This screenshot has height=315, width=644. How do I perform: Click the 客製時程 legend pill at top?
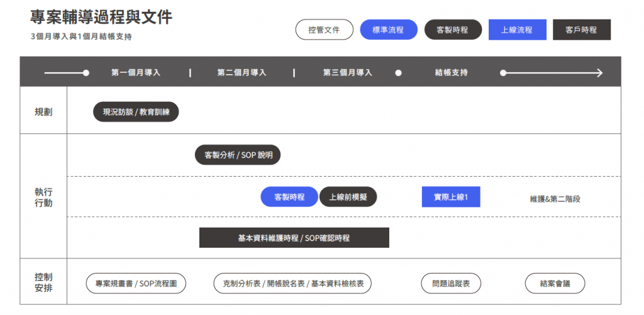pyautogui.click(x=453, y=30)
